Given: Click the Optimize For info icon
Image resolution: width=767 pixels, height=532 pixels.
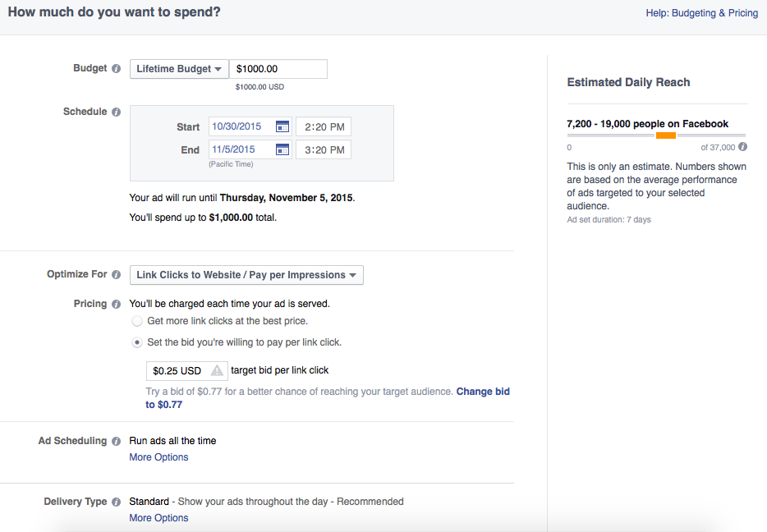Looking at the screenshot, I should pyautogui.click(x=116, y=274).
